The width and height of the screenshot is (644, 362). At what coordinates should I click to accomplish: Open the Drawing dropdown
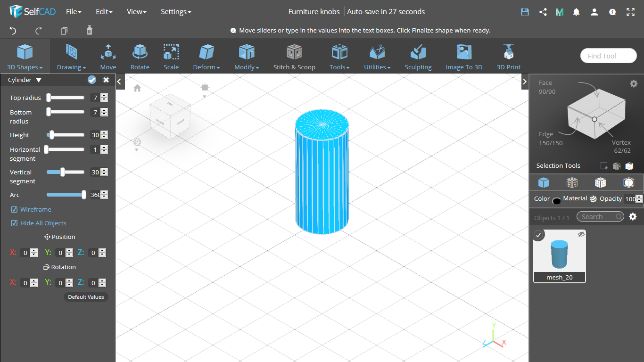tap(72, 57)
